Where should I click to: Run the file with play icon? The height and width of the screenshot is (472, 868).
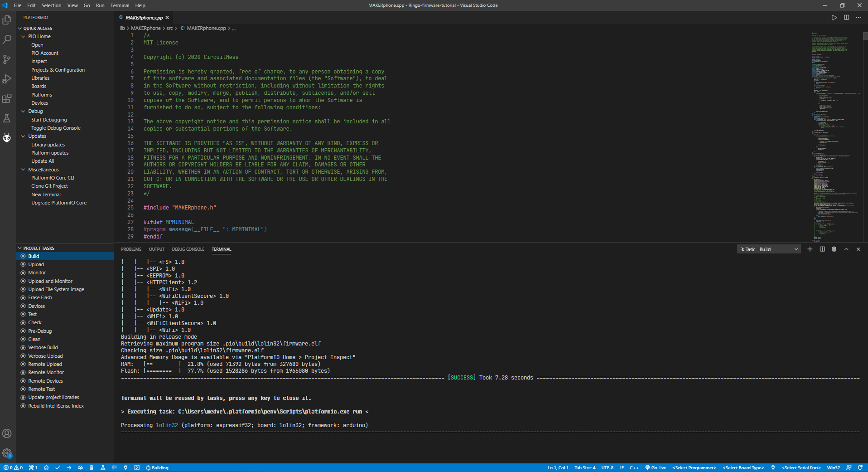point(834,18)
